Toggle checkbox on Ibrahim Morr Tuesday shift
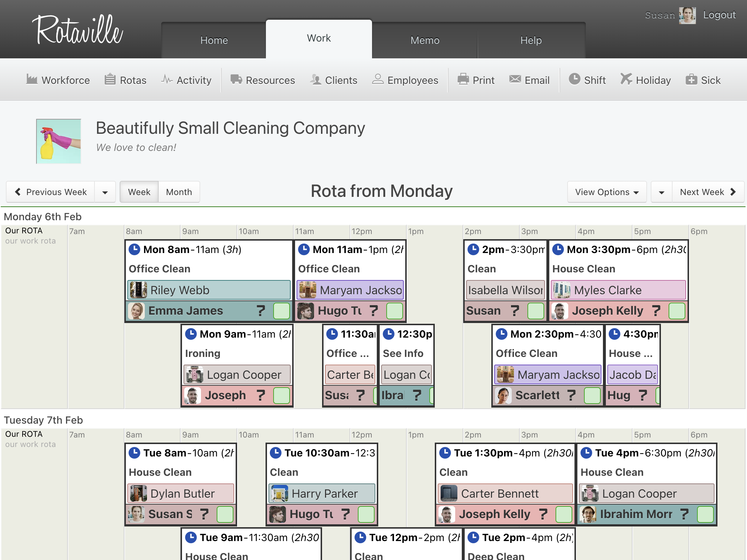This screenshot has height=560, width=747. [x=705, y=514]
